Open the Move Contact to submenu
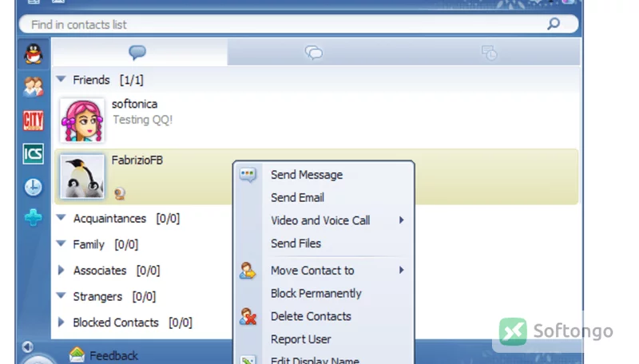 pos(323,271)
